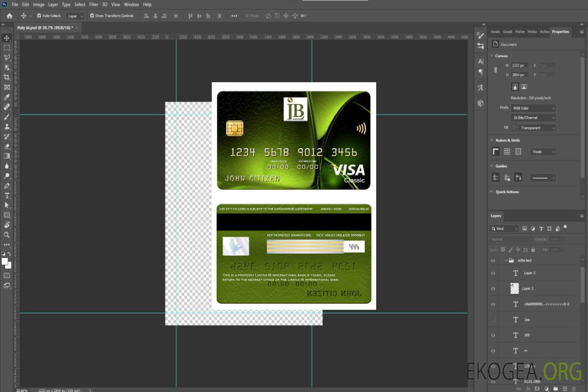
Task: Select the Pen tool
Action: point(7,186)
